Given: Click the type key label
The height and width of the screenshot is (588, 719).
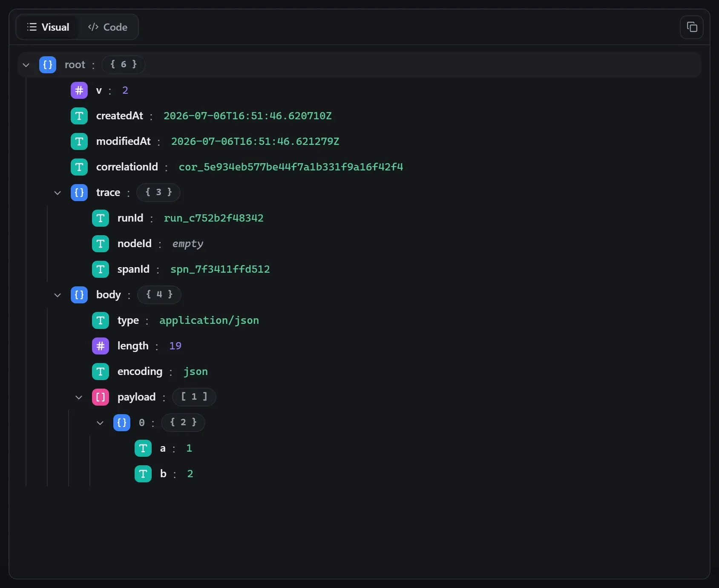Looking at the screenshot, I should point(128,320).
